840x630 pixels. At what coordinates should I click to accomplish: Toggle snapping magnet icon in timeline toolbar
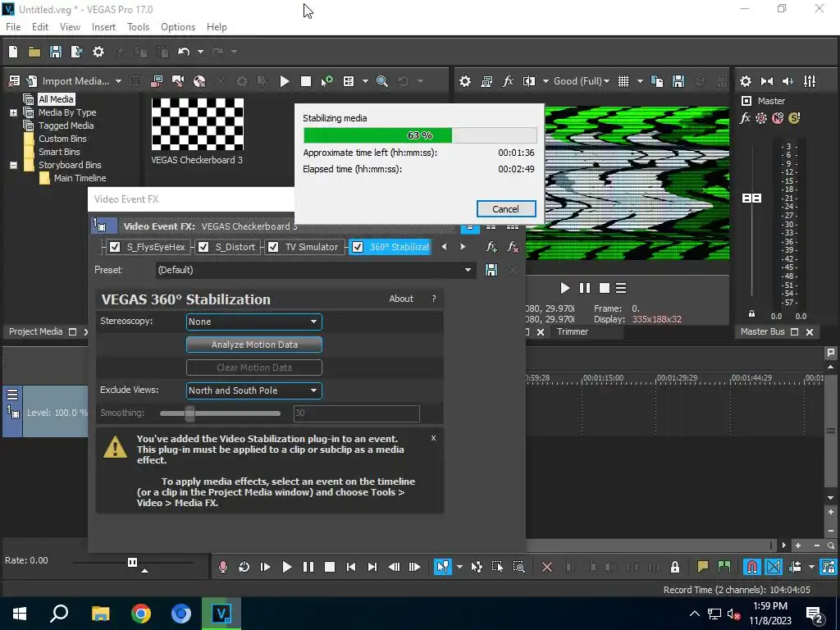[752, 567]
